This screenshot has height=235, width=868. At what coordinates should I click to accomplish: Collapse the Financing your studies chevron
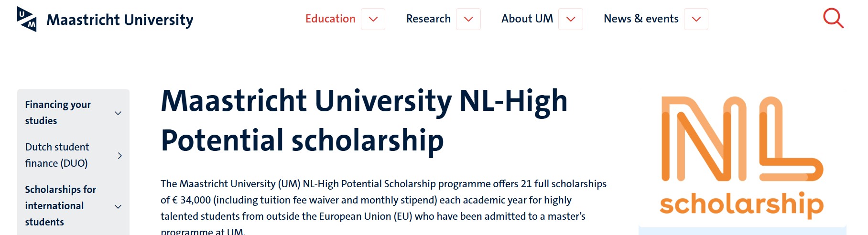(x=118, y=113)
